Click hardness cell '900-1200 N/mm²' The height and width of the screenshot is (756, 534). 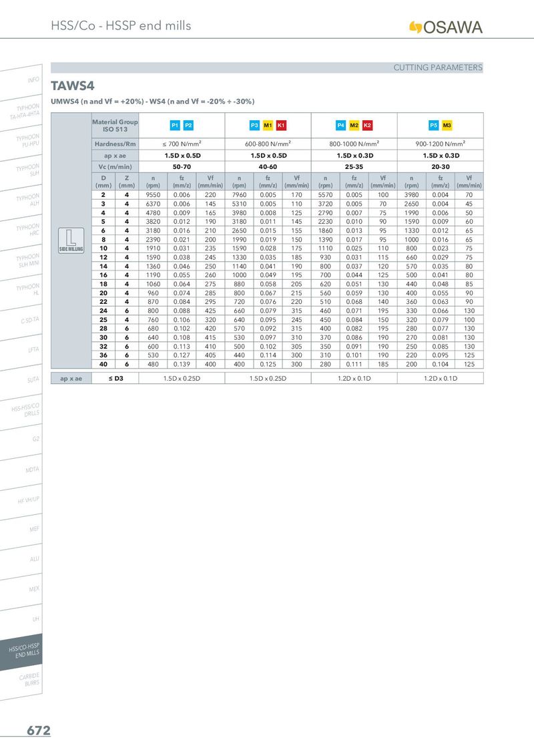tap(441, 144)
